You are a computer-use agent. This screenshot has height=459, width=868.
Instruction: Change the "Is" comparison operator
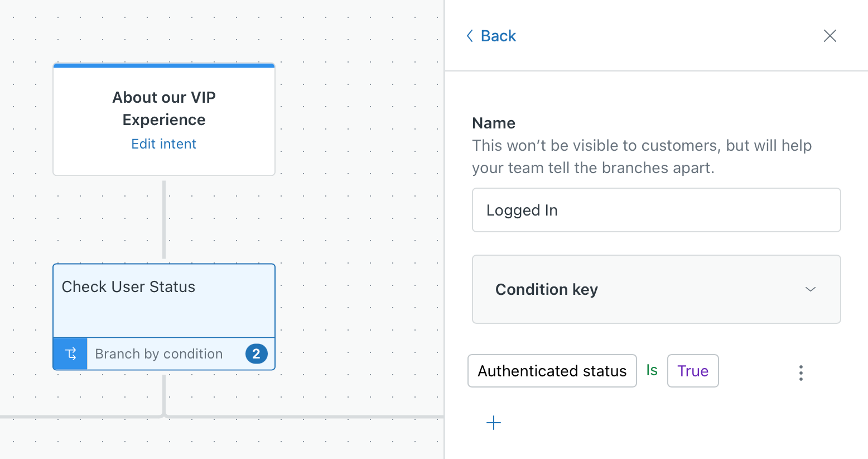pos(652,370)
